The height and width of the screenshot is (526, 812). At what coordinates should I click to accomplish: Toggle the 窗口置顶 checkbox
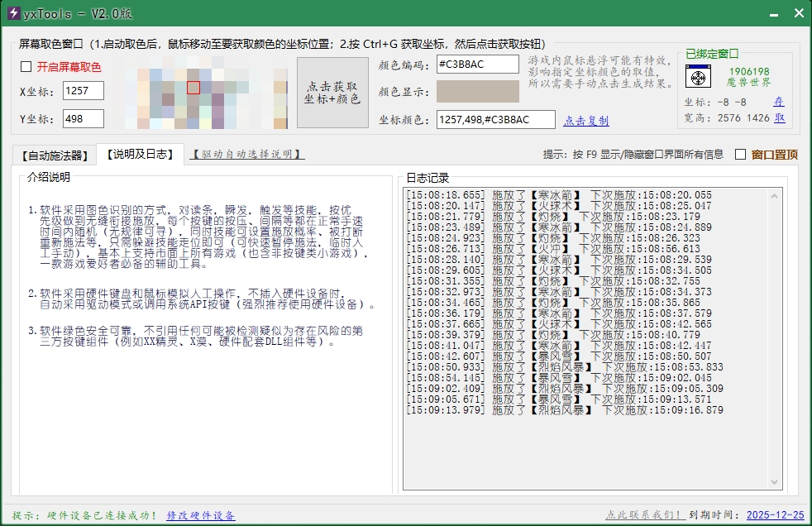740,155
